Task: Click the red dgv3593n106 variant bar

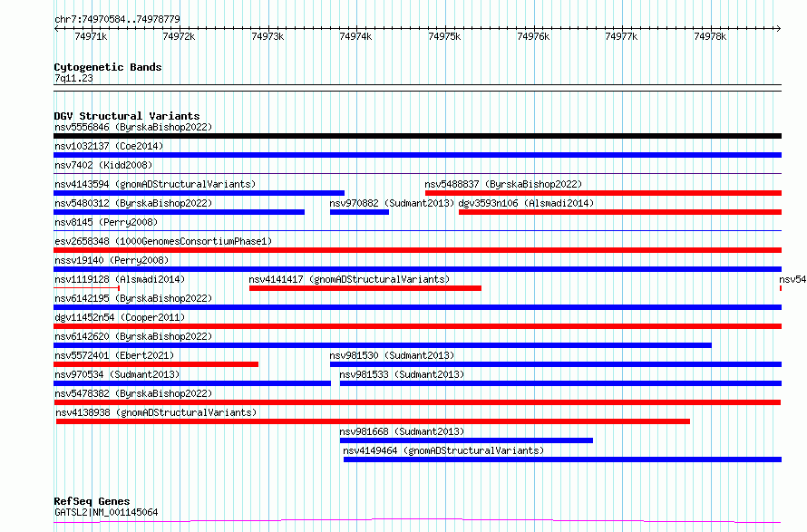Action: coord(620,212)
